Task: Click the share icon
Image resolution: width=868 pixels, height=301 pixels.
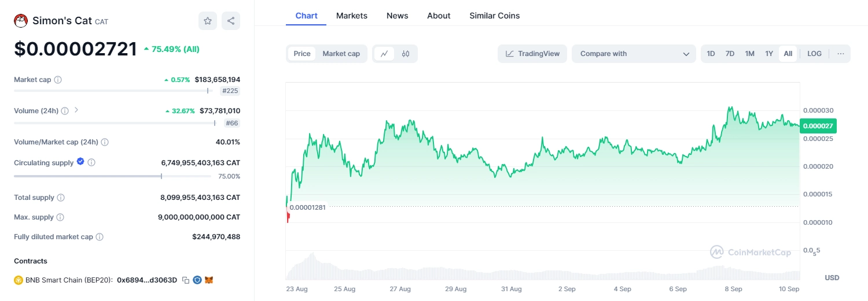Action: pos(231,21)
